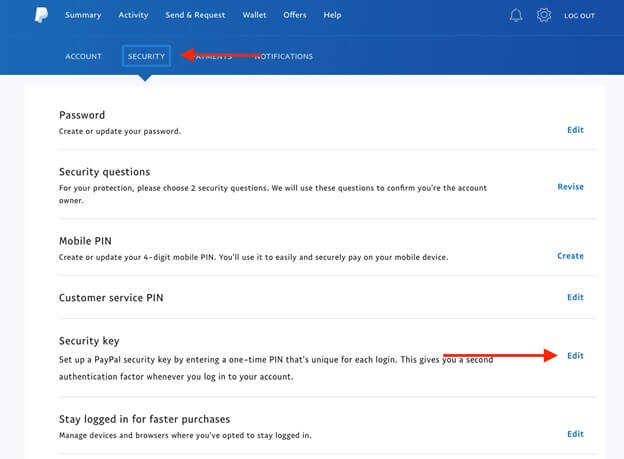The image size is (624, 459).
Task: Click the Security key heading
Action: [x=89, y=341]
